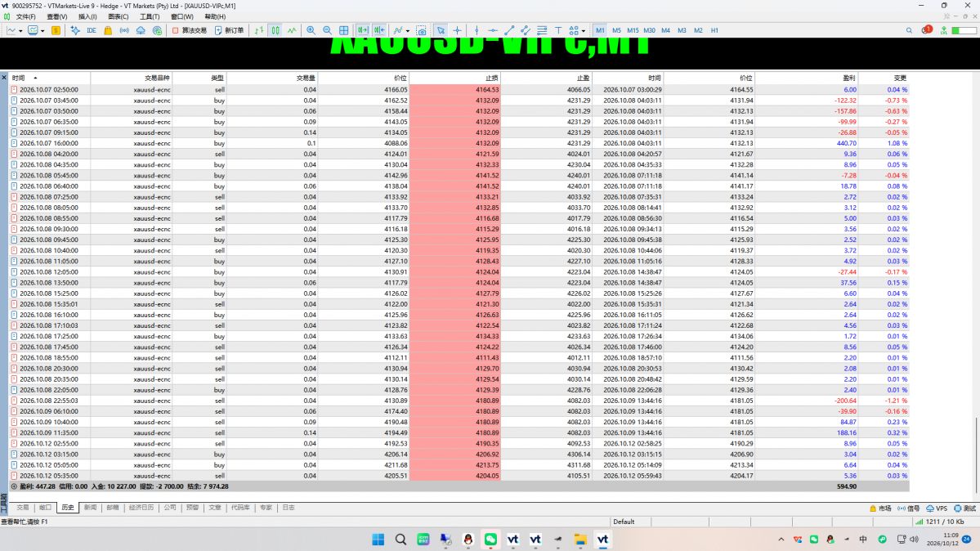Open the 文件(F) menu
Image resolution: width=980 pixels, height=551 pixels.
25,17
